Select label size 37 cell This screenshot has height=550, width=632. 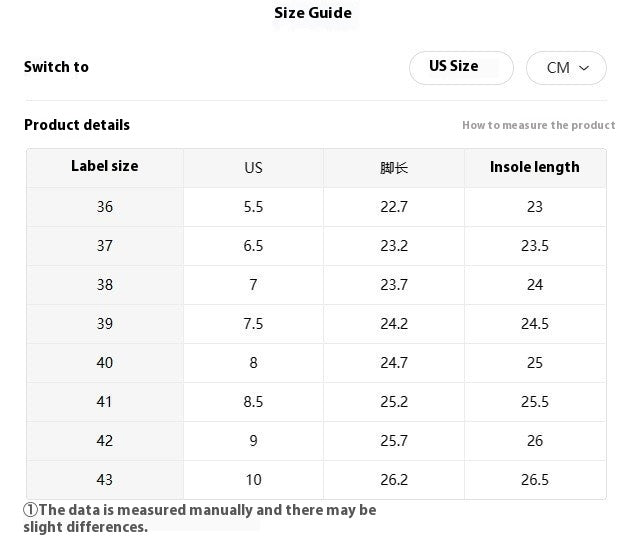coord(105,246)
